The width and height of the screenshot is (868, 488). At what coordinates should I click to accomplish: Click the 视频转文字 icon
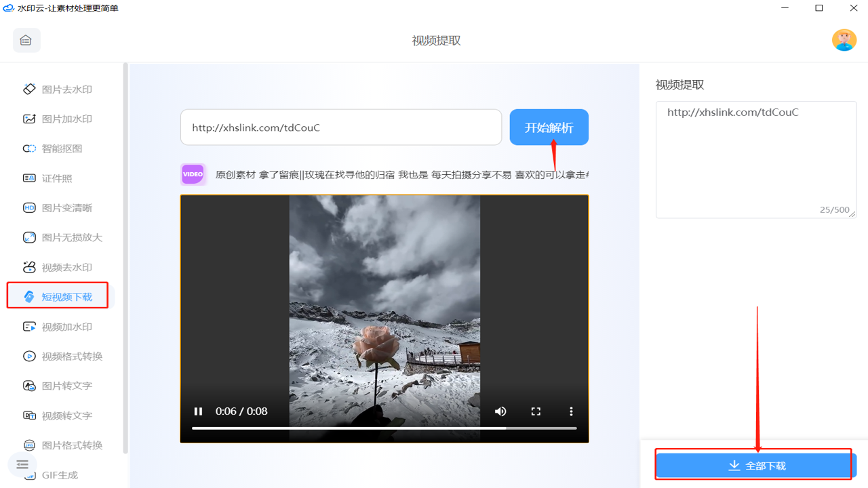pyautogui.click(x=29, y=415)
